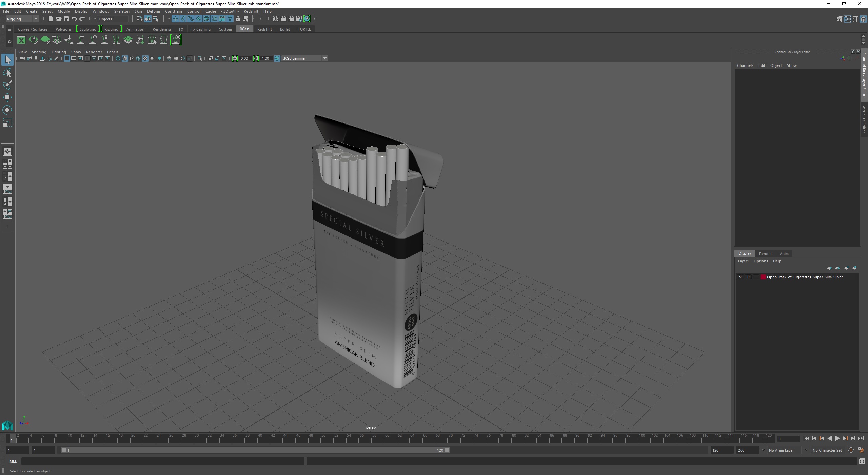Open the Attribute Editor side tab
Screen dimensions: 868x475
click(864, 119)
